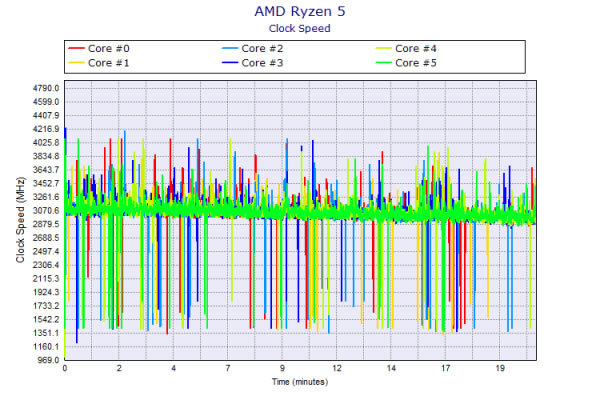Click the 4599.0 y-axis value
The image size is (600, 400).
[46, 102]
